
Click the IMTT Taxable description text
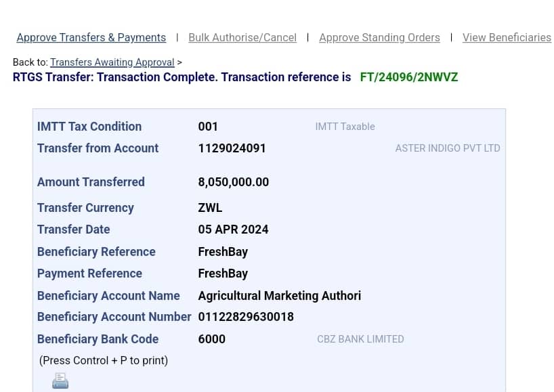coord(345,127)
